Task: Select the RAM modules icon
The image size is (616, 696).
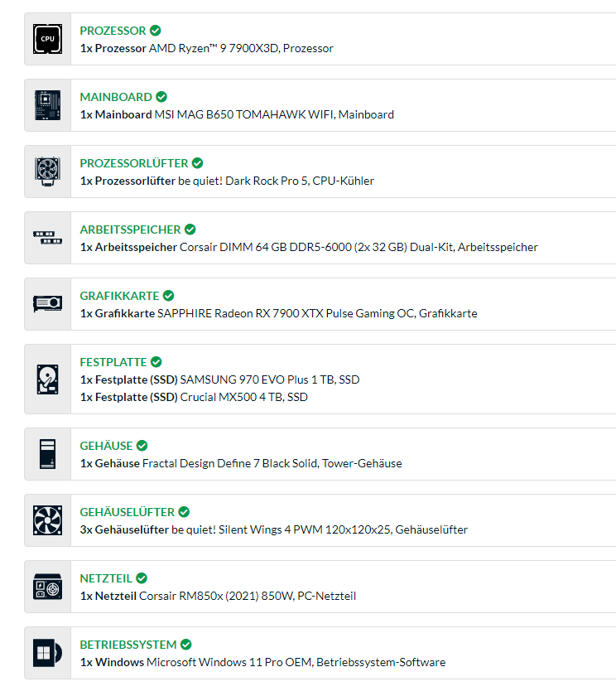Action: click(x=47, y=238)
